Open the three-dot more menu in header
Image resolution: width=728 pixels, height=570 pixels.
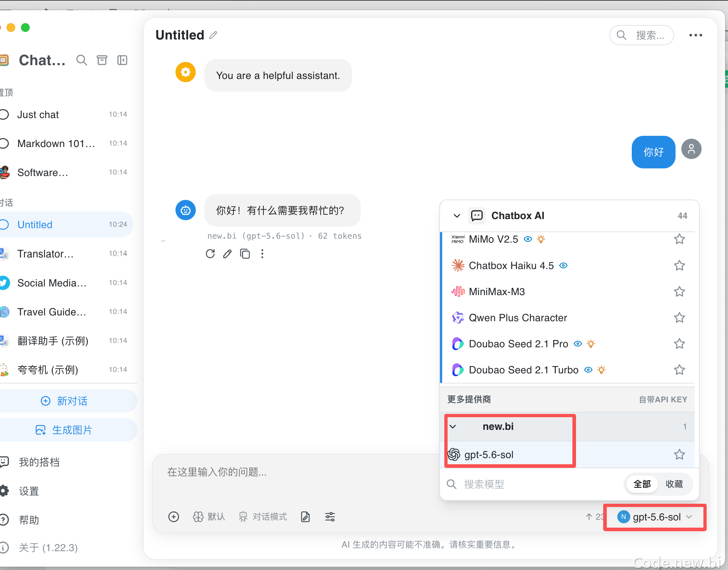pos(695,35)
